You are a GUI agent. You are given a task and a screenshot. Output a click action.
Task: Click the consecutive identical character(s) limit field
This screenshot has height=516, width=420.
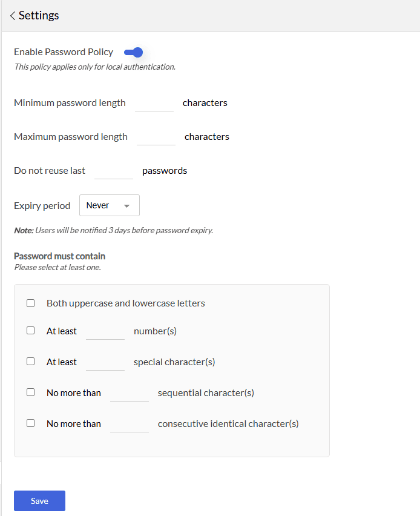130,424
